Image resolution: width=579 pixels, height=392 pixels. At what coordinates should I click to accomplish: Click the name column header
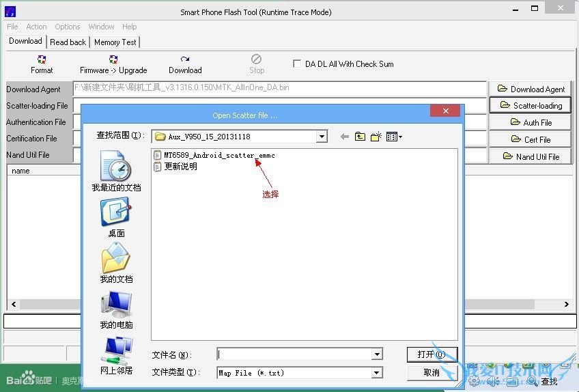44,171
